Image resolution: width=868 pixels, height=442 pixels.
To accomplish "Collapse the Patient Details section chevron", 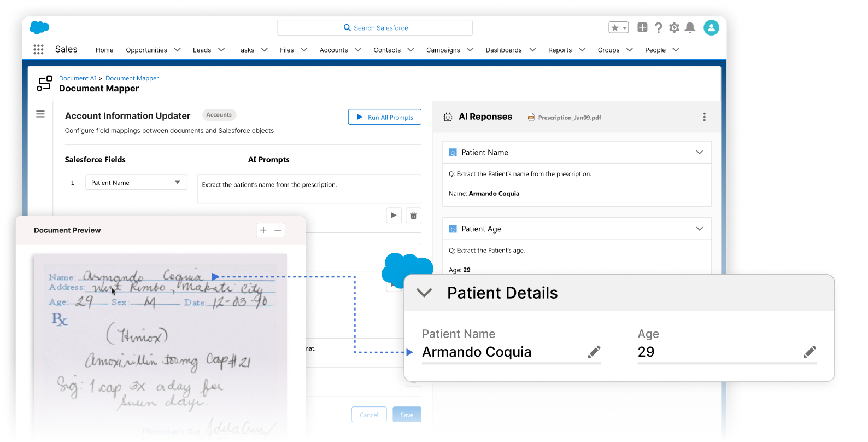I will click(424, 293).
